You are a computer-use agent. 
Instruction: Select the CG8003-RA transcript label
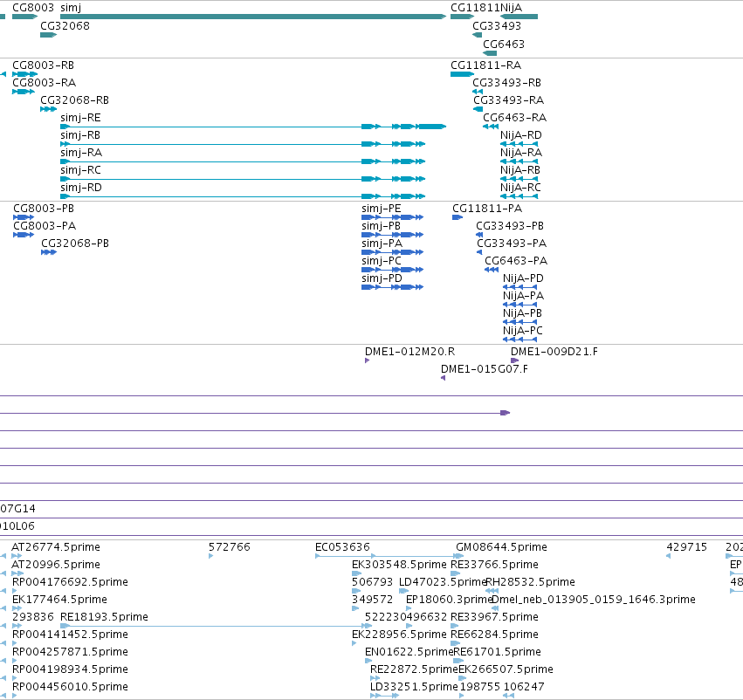(x=44, y=83)
